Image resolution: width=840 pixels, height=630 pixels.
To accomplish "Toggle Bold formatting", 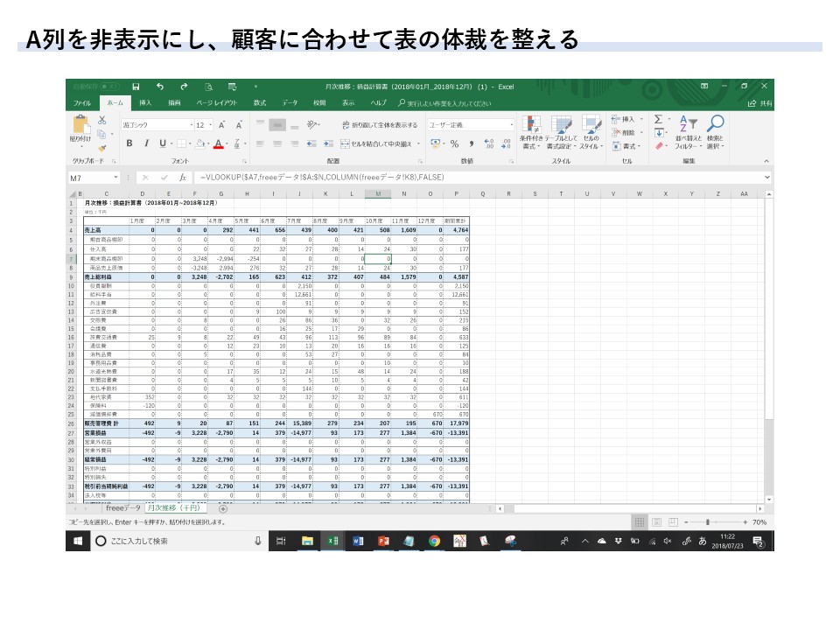I will coord(129,143).
